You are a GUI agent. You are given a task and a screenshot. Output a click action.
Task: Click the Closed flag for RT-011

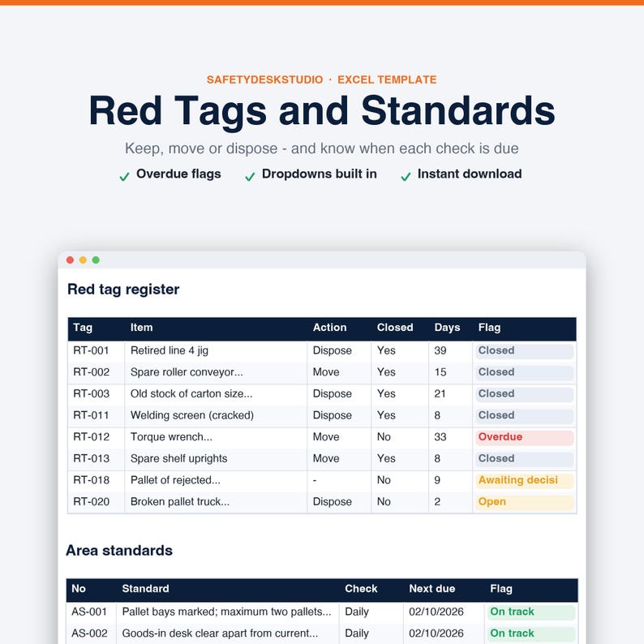(x=524, y=415)
